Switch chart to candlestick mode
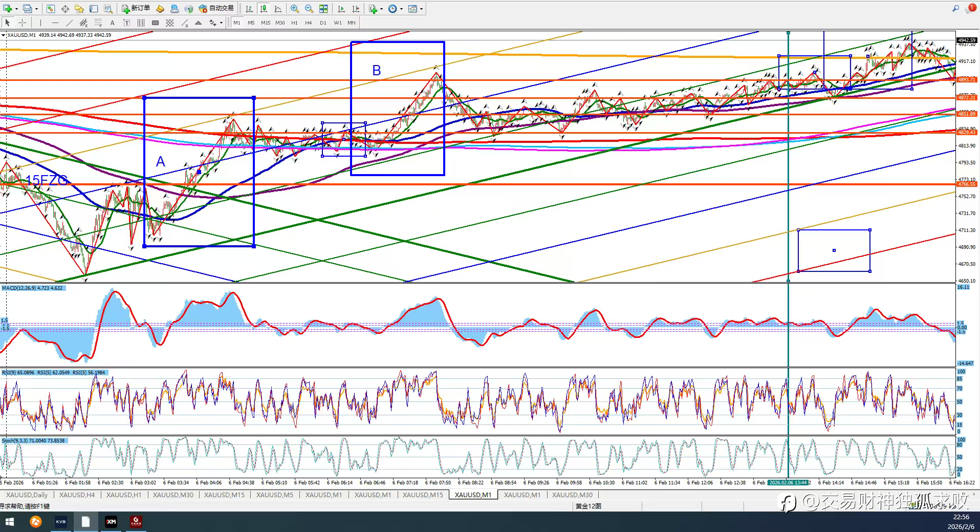The image size is (980, 532). coord(263,9)
